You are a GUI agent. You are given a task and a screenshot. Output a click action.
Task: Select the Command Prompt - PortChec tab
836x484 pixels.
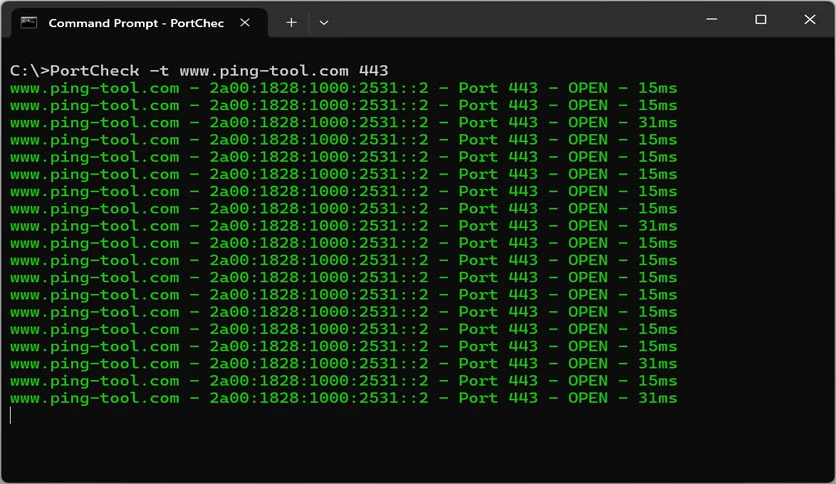(x=139, y=23)
